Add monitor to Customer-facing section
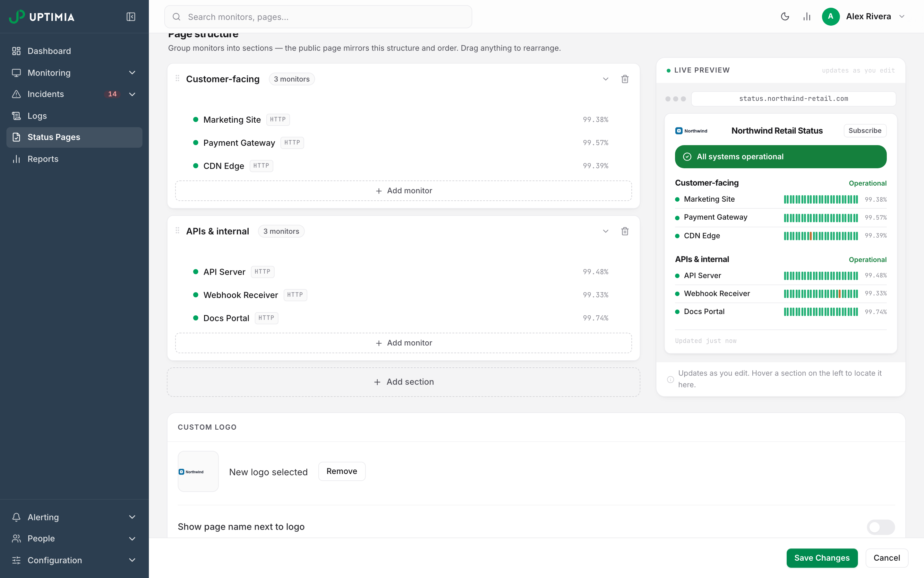Viewport: 924px width, 578px height. click(x=404, y=191)
